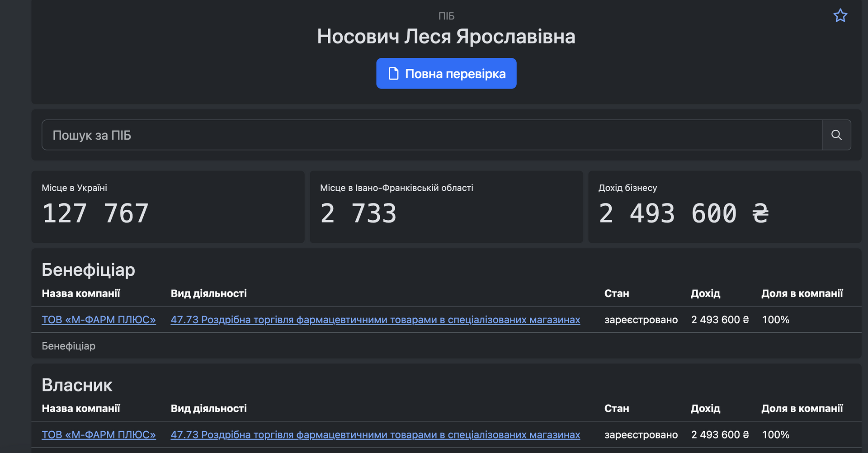Open company ТОВ «М-ФАРМ ПЛЮС» in Власник section
The width and height of the screenshot is (868, 453).
99,434
